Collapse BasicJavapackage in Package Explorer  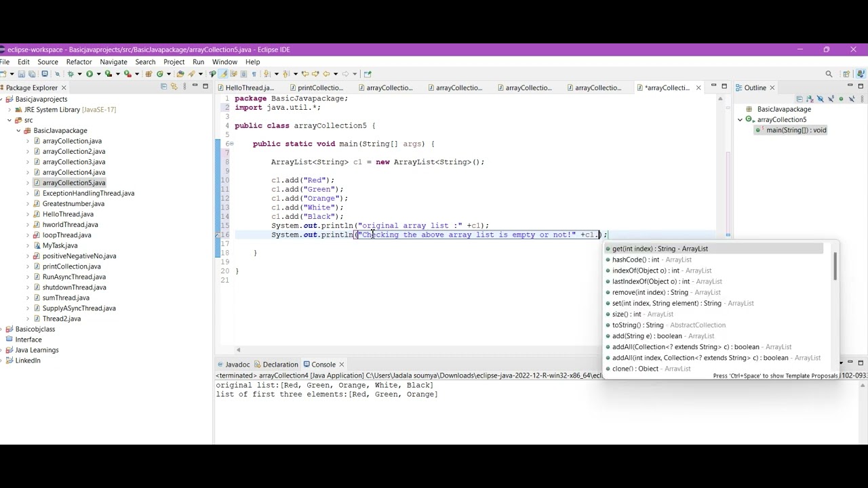18,131
